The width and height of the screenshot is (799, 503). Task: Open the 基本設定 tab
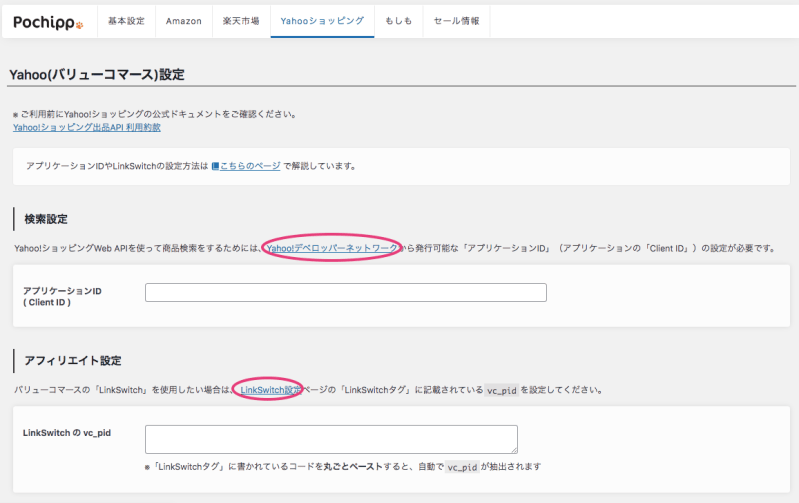click(126, 21)
